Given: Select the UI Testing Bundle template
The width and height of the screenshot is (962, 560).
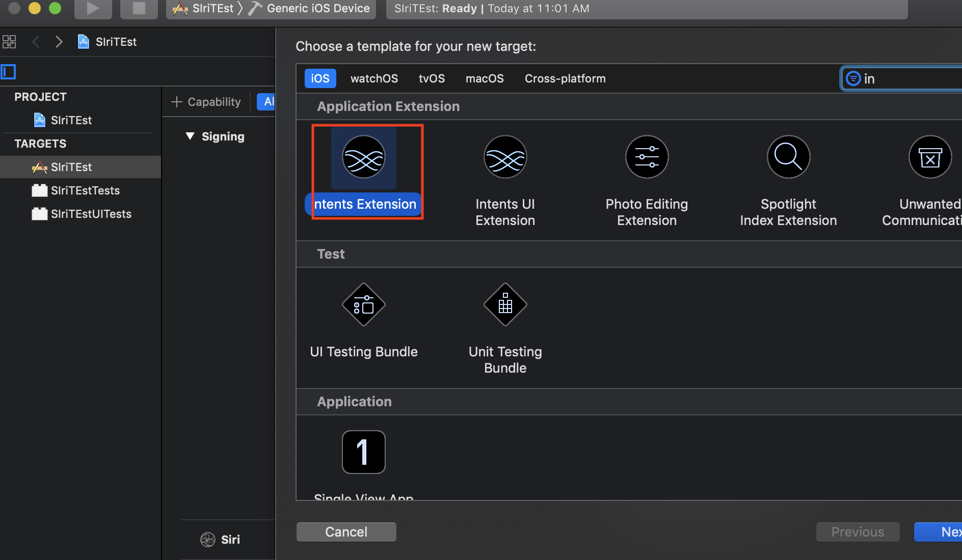Looking at the screenshot, I should click(364, 321).
